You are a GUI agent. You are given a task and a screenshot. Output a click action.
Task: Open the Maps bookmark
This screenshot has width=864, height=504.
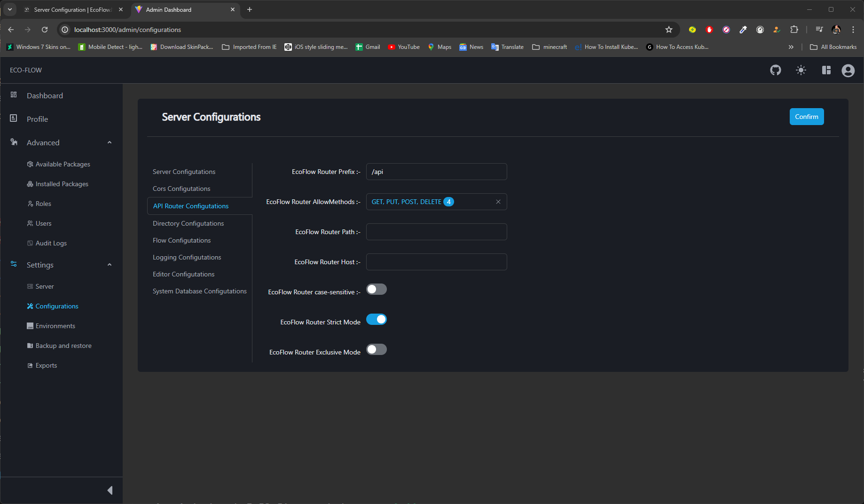[440, 47]
